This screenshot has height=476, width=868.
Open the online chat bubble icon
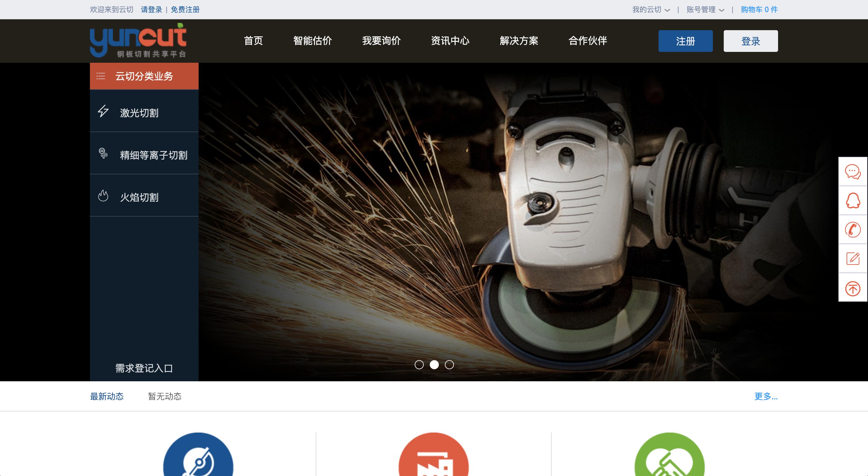853,171
